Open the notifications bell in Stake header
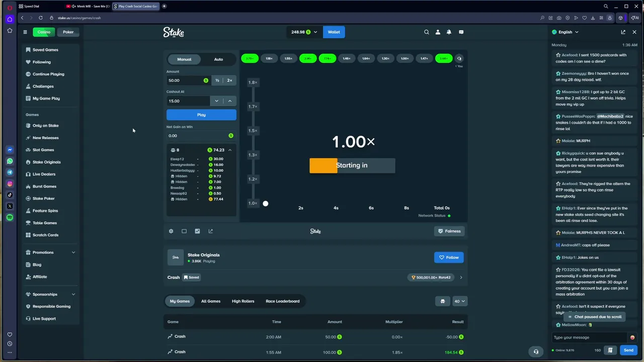Image resolution: width=644 pixels, height=362 pixels. coord(449,32)
